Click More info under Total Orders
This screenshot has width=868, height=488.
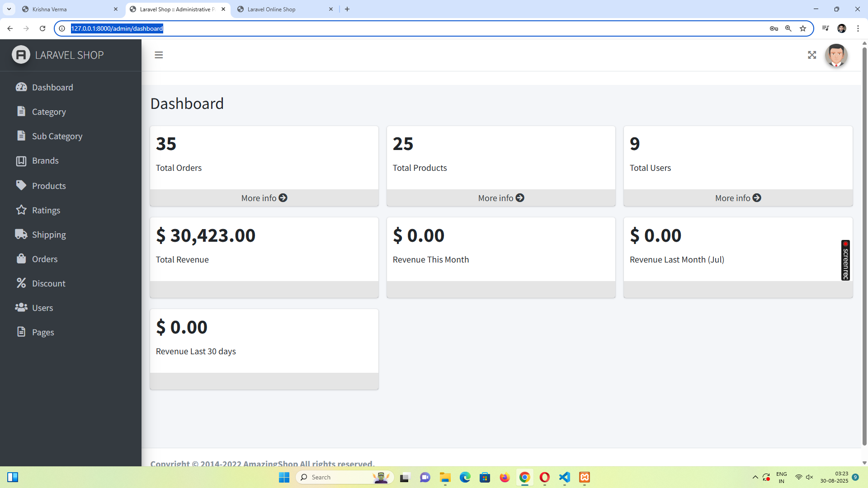point(264,198)
